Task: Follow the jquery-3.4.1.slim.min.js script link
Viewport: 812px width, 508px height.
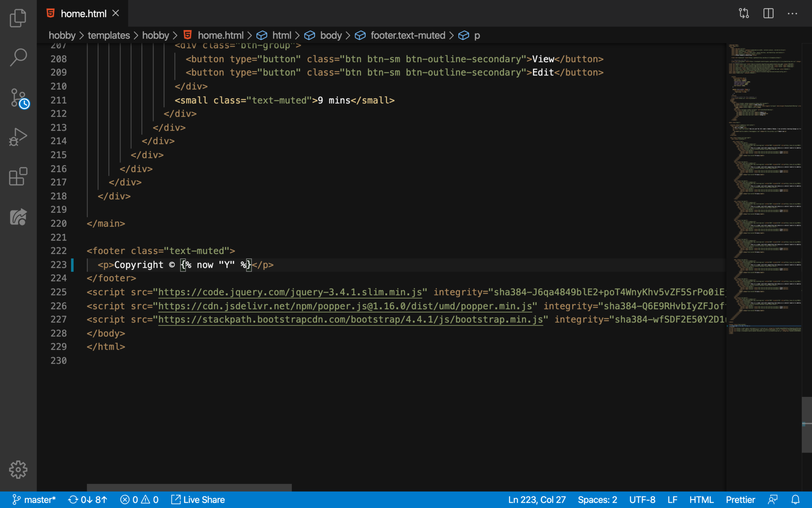Action: (x=290, y=292)
